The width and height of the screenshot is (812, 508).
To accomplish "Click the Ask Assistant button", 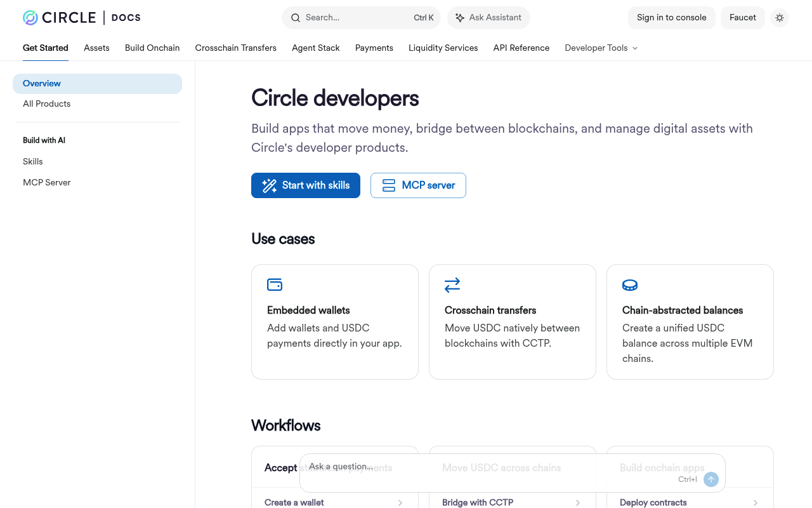I will point(488,18).
